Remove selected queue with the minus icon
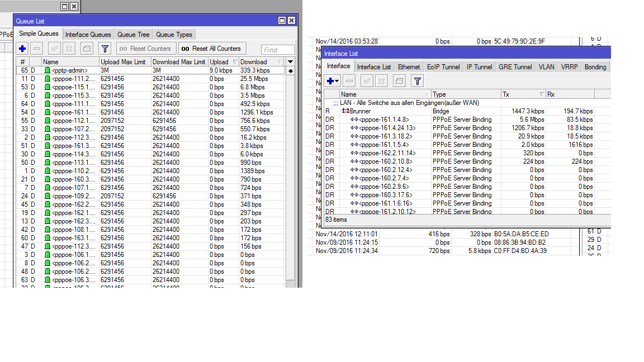The width and height of the screenshot is (644, 362). pyautogui.click(x=37, y=49)
